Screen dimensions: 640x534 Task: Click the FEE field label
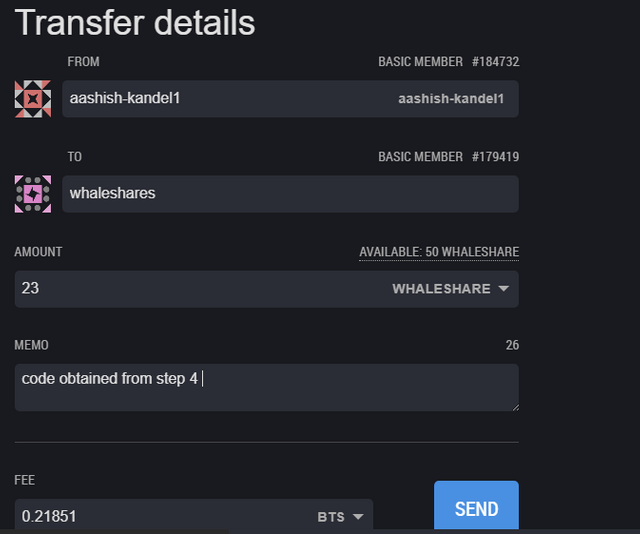tap(24, 480)
